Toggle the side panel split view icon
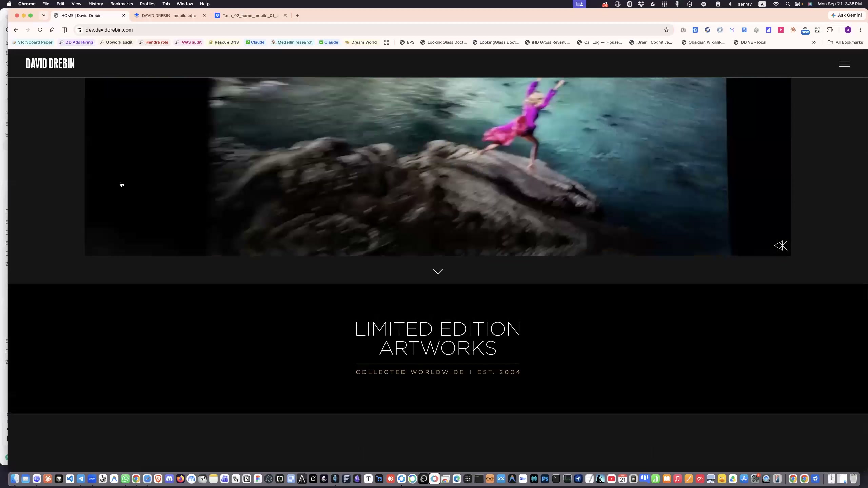 (64, 30)
